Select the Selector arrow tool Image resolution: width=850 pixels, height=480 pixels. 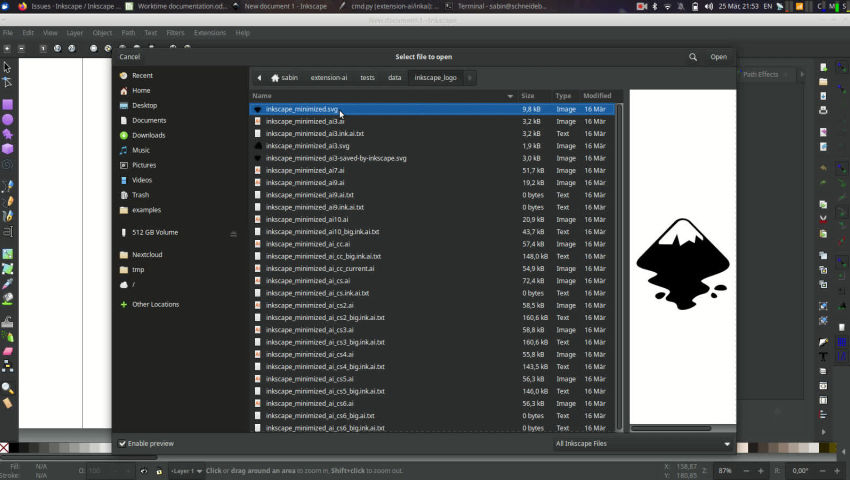click(7, 68)
